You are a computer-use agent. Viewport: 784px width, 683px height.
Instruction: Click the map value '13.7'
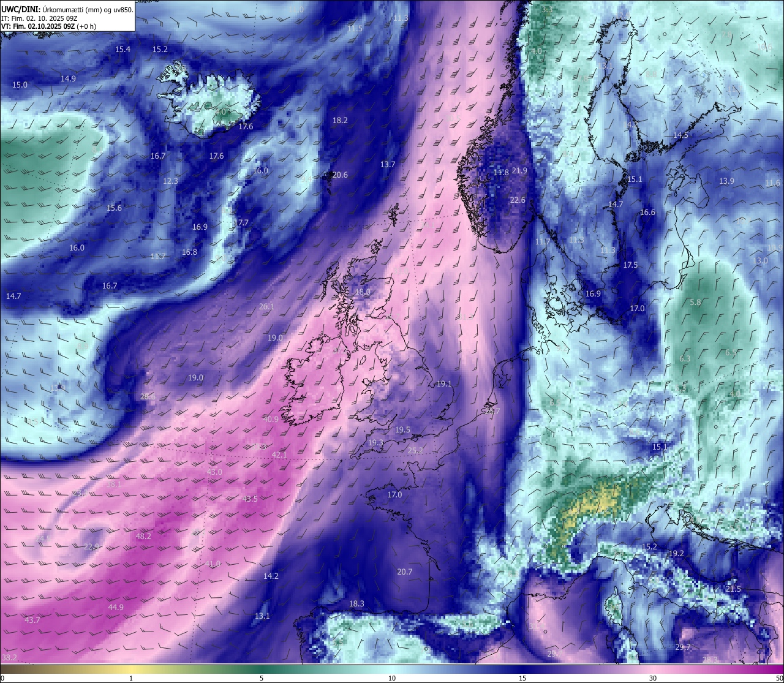(x=388, y=164)
